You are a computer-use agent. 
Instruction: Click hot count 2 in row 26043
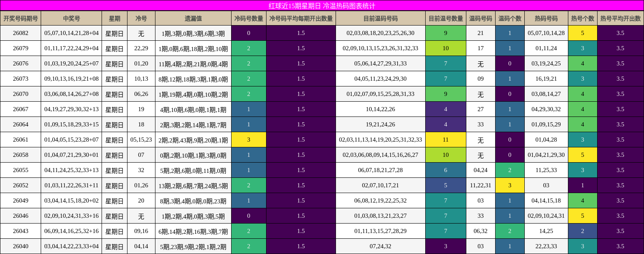pyautogui.click(x=583, y=231)
